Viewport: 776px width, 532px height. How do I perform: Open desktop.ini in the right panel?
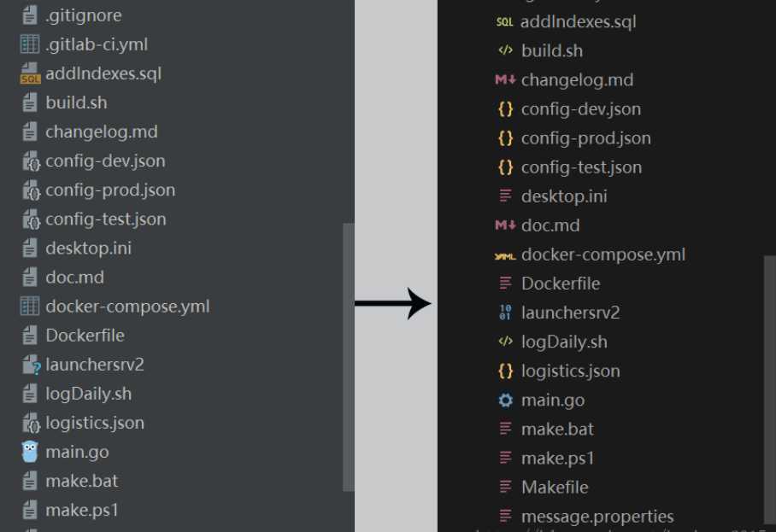point(564,196)
